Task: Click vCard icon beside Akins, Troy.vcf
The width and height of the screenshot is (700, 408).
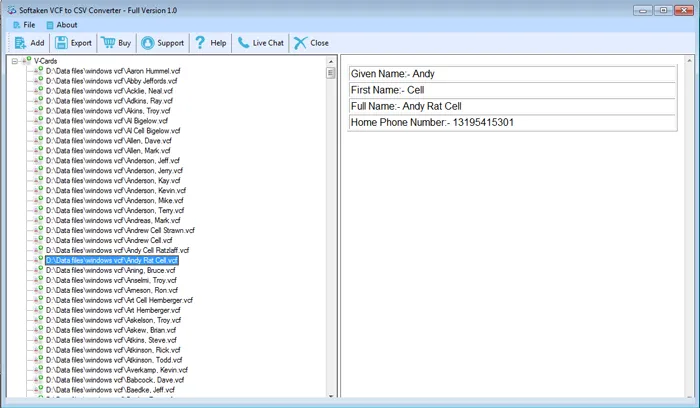Action: pos(38,111)
